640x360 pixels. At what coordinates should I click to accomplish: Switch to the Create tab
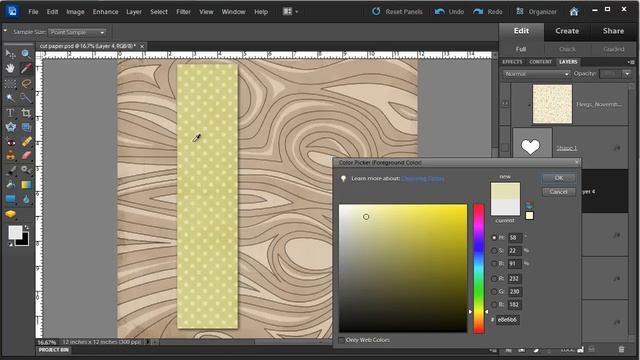pyautogui.click(x=567, y=31)
